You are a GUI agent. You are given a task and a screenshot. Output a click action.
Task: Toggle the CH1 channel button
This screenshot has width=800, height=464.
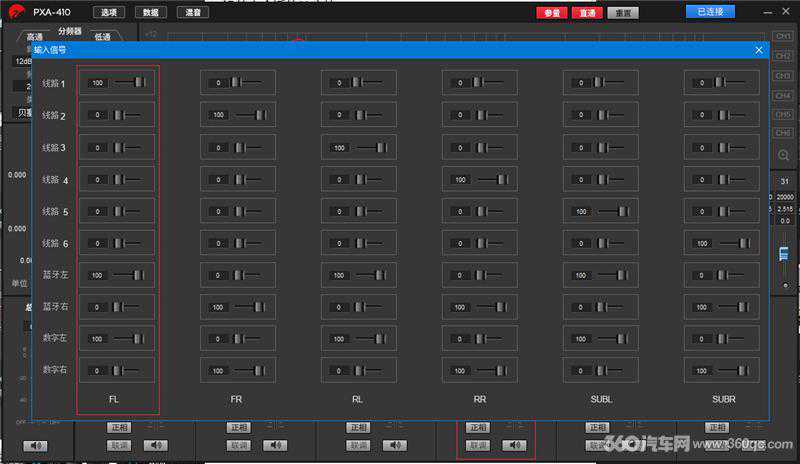click(x=784, y=36)
